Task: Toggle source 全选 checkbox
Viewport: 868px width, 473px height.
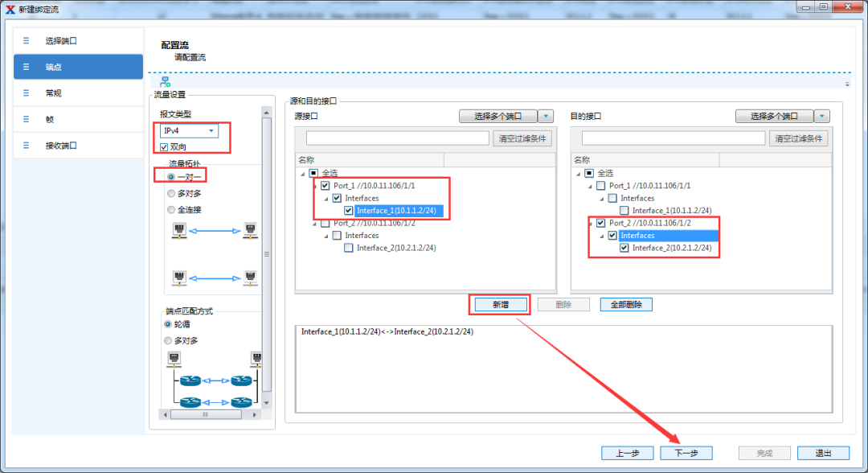Action: pyautogui.click(x=314, y=174)
